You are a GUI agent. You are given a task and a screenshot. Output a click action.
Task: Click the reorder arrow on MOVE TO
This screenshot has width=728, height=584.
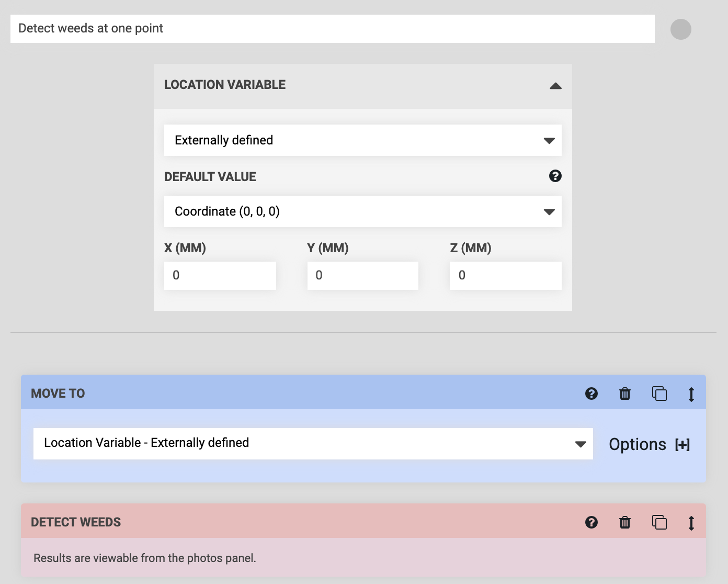tap(691, 394)
